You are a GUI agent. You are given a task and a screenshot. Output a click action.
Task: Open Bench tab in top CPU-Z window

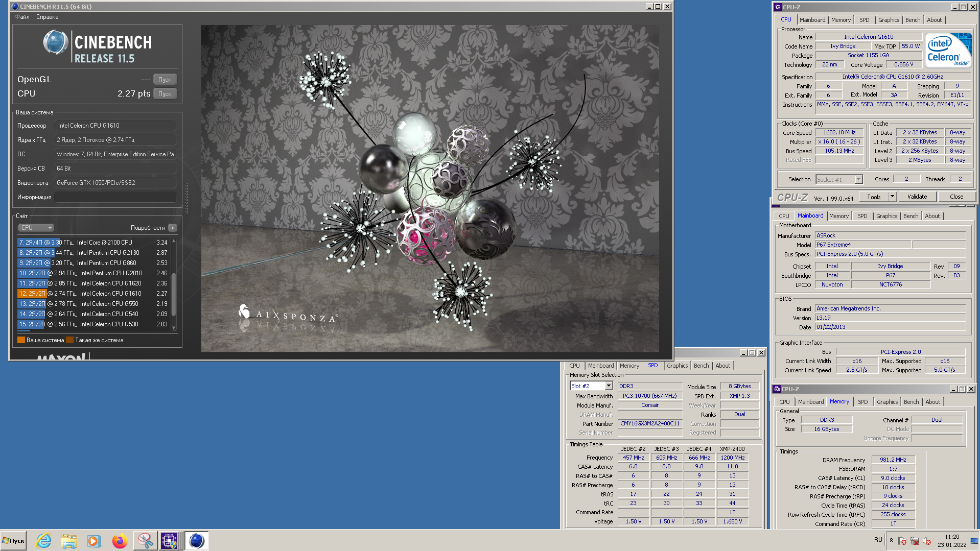(913, 20)
